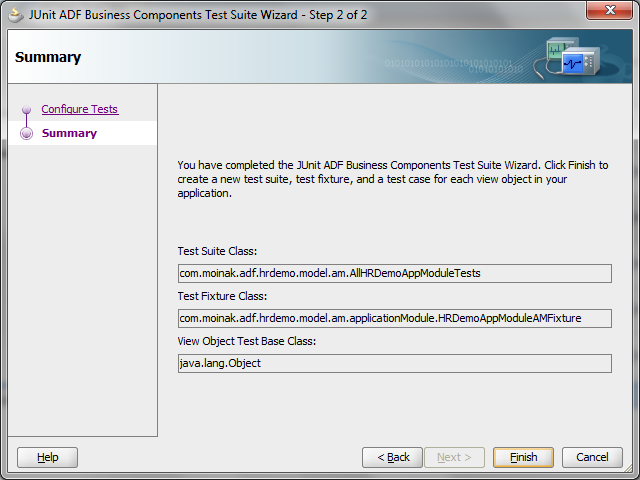Go back with the Back button

click(x=392, y=457)
